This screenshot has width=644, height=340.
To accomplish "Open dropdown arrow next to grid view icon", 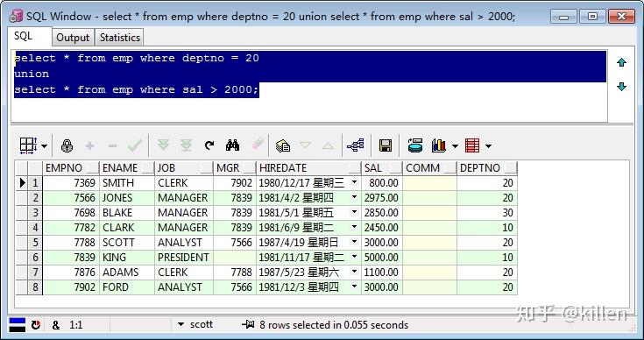I will coord(44,145).
